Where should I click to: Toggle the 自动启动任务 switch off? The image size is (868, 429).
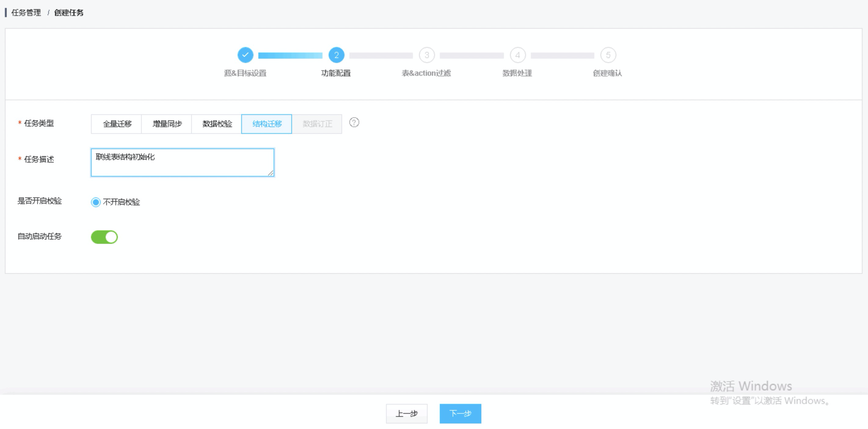[x=104, y=237]
